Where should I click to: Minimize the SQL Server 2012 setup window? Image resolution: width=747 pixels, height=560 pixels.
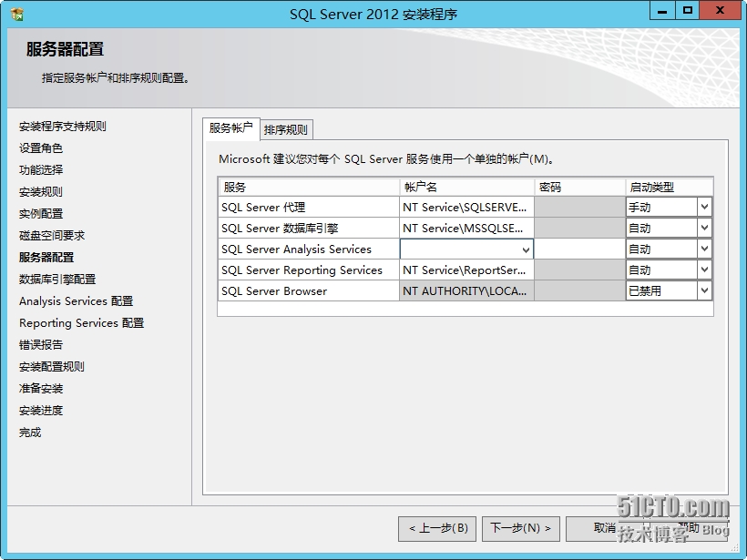pos(662,11)
